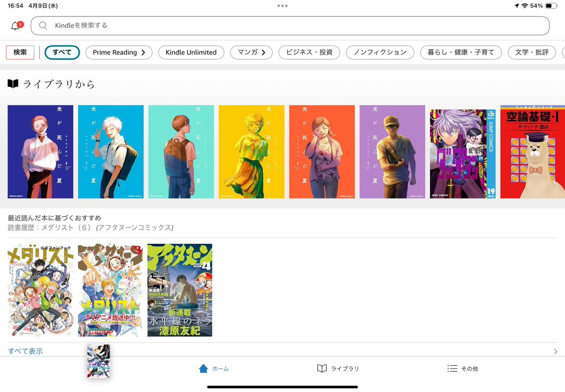Open the purple 光が死んだ夏 cover

(392, 152)
